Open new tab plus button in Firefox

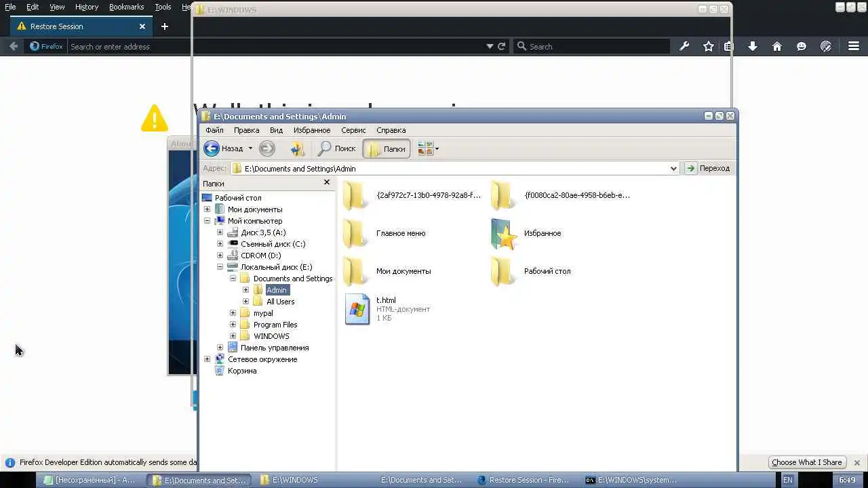coord(164,26)
